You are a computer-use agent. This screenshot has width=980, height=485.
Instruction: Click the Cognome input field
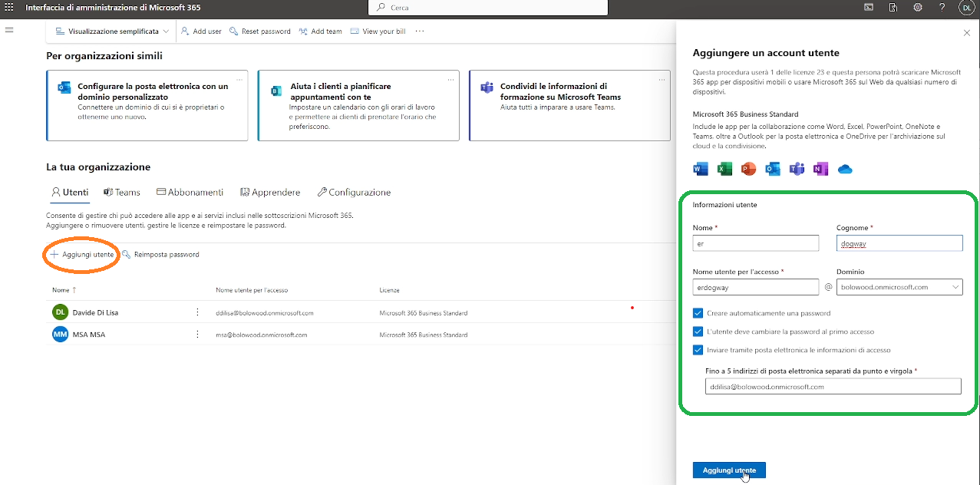899,243
